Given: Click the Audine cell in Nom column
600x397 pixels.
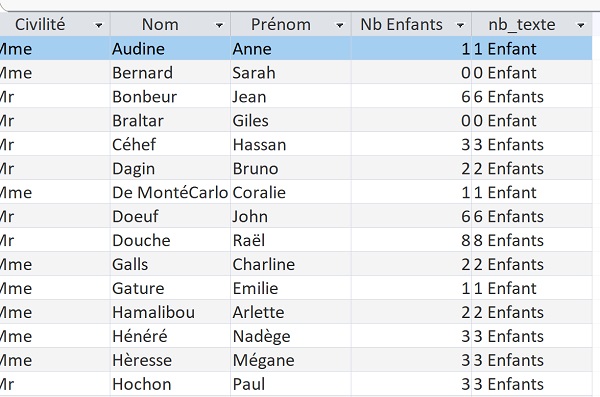Looking at the screenshot, I should coord(170,49).
